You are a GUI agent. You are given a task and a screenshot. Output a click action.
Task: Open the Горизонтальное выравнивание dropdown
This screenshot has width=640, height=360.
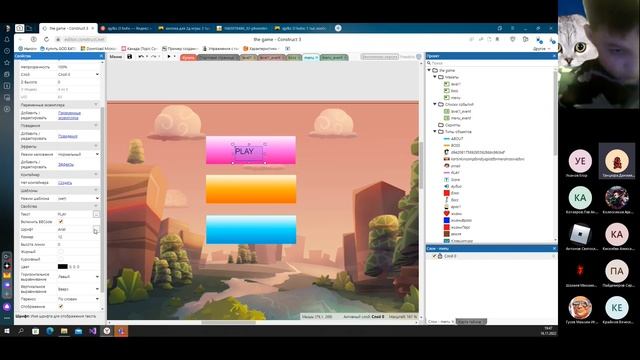pyautogui.click(x=78, y=277)
